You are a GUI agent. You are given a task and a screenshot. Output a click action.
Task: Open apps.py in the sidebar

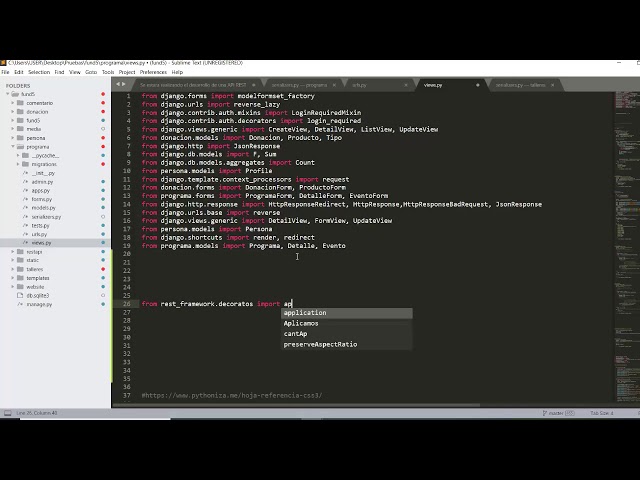click(x=41, y=191)
